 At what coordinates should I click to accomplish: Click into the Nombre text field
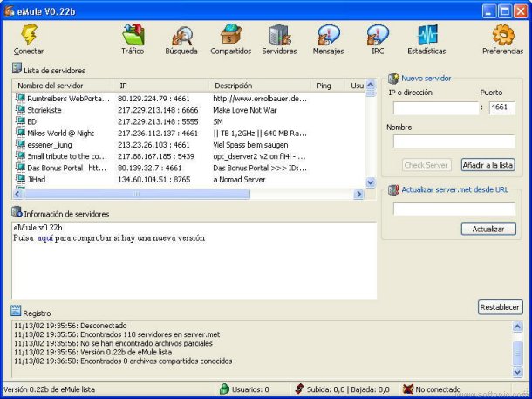454,141
